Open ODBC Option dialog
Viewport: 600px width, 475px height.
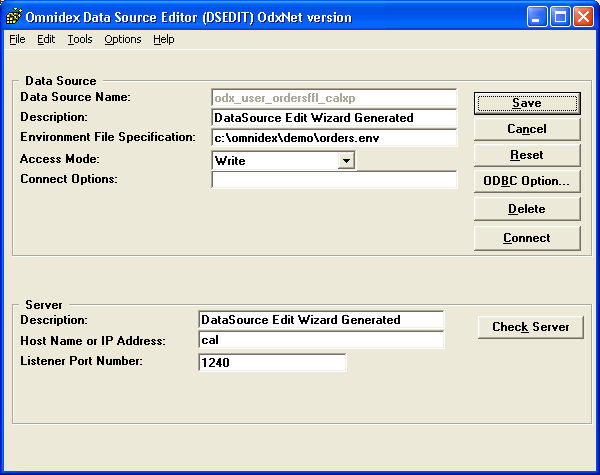pos(527,181)
